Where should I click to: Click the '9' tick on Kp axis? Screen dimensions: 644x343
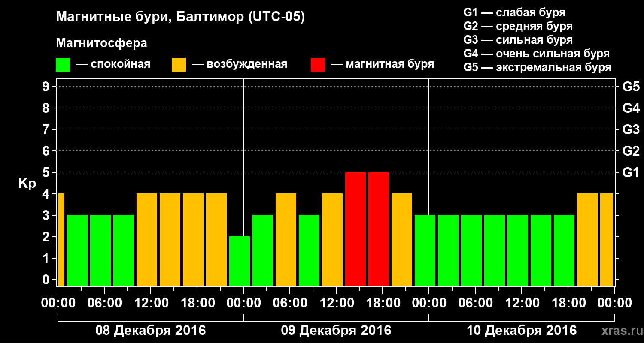click(x=47, y=87)
